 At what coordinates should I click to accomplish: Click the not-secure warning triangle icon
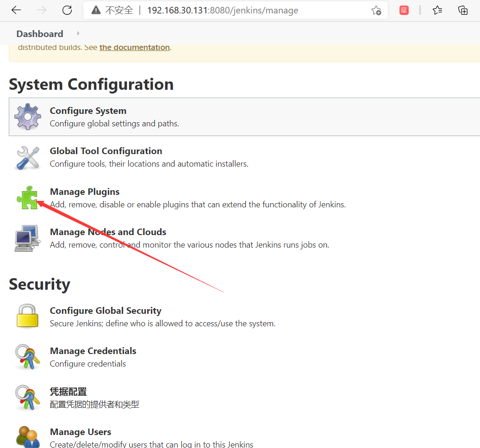pyautogui.click(x=96, y=10)
